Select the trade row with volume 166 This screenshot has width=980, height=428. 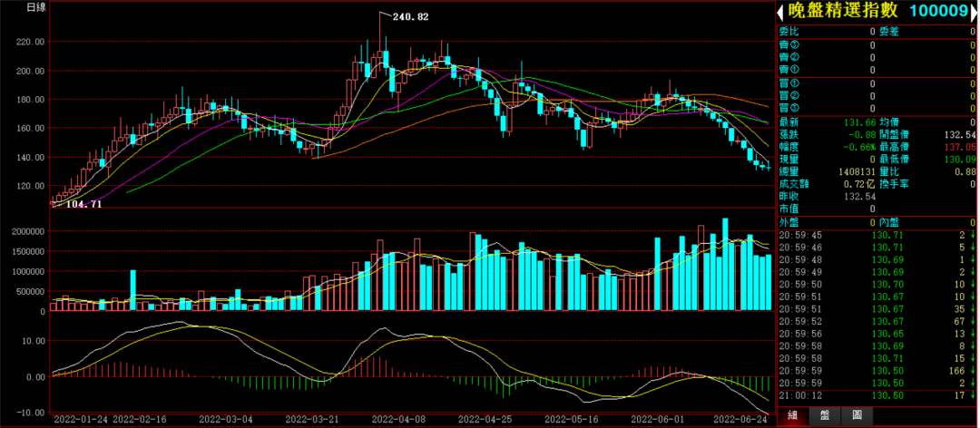point(877,371)
